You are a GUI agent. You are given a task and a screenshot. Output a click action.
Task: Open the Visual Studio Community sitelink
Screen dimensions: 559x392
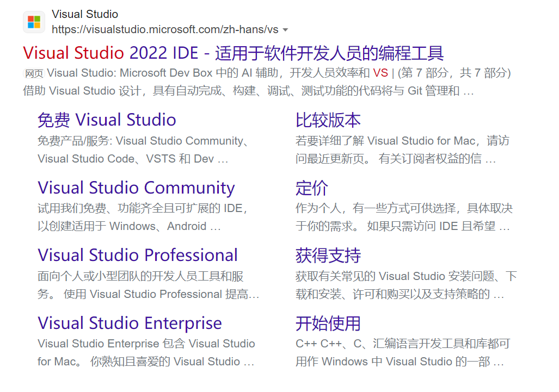pos(136,188)
